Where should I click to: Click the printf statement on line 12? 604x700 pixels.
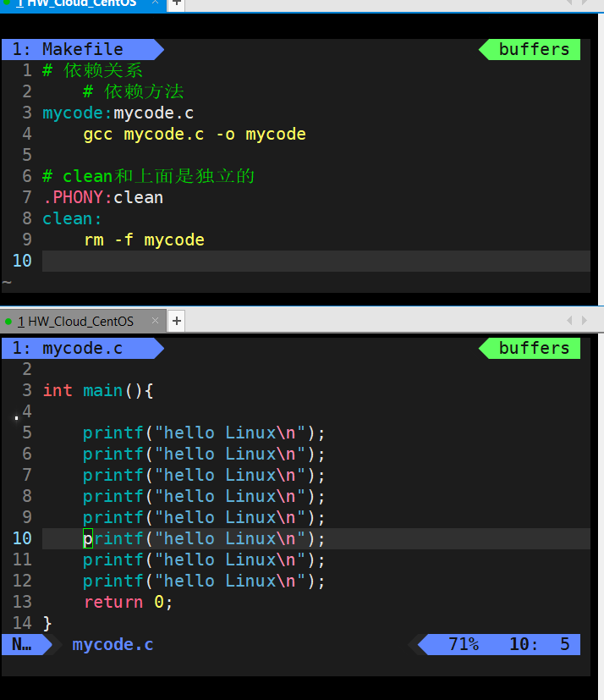click(x=204, y=581)
